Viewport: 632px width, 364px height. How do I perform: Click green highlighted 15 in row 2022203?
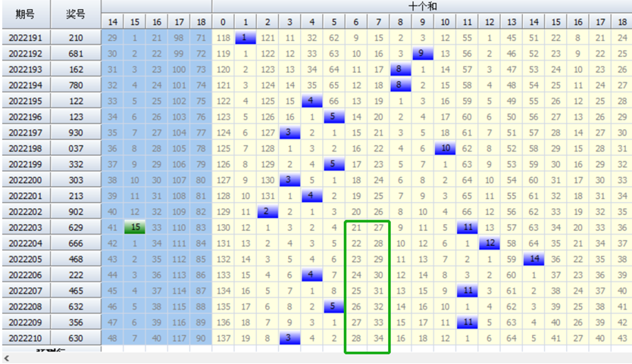pyautogui.click(x=135, y=227)
